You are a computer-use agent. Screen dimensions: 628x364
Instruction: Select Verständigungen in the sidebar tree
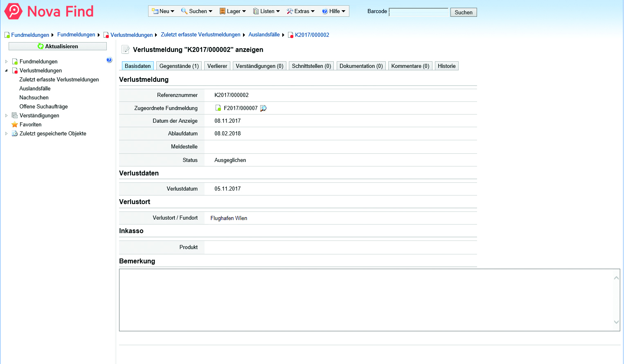point(39,115)
